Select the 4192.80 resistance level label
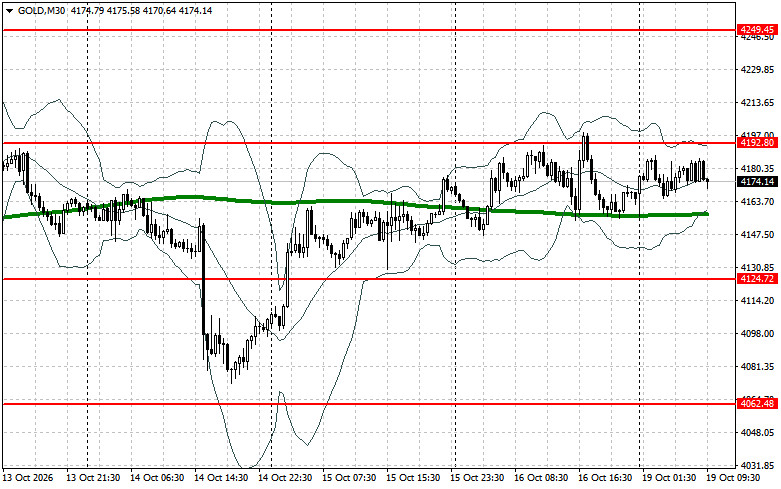 point(757,143)
